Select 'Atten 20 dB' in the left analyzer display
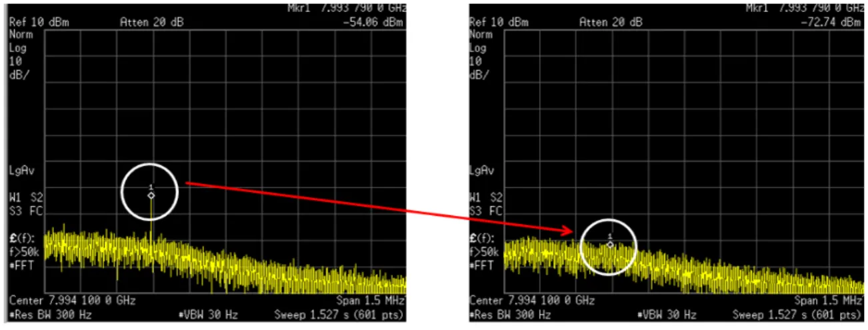Screen dimensions: 868x330 pos(151,22)
